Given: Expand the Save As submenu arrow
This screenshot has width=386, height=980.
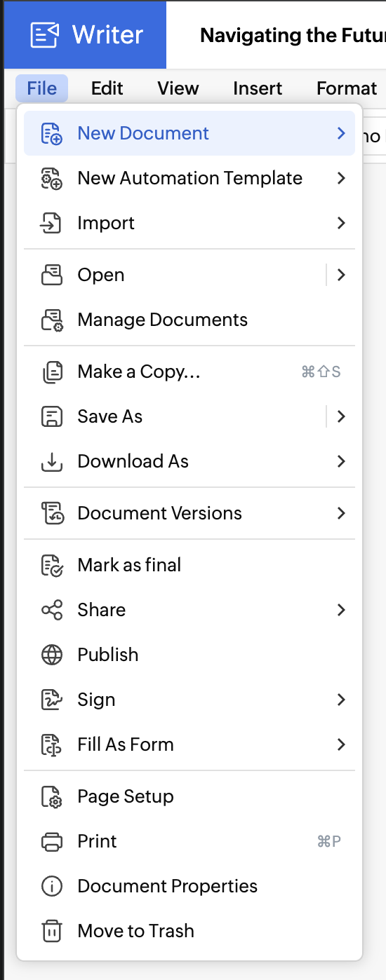Looking at the screenshot, I should point(341,416).
